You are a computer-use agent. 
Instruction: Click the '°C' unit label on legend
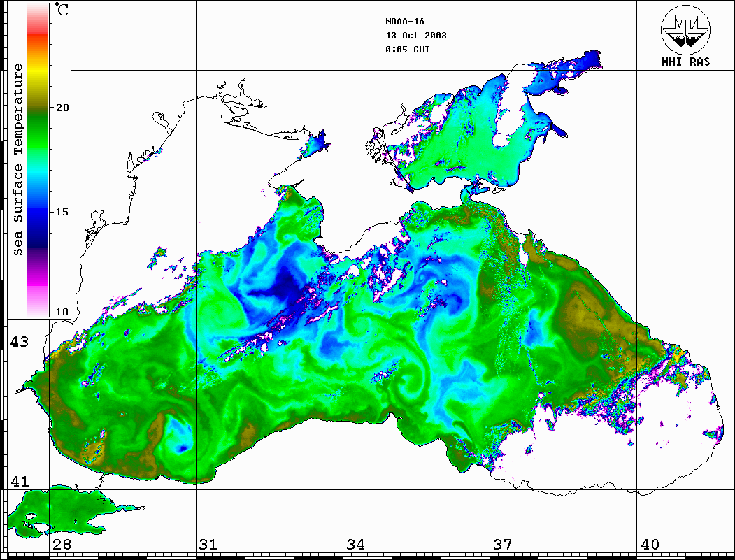pyautogui.click(x=62, y=9)
